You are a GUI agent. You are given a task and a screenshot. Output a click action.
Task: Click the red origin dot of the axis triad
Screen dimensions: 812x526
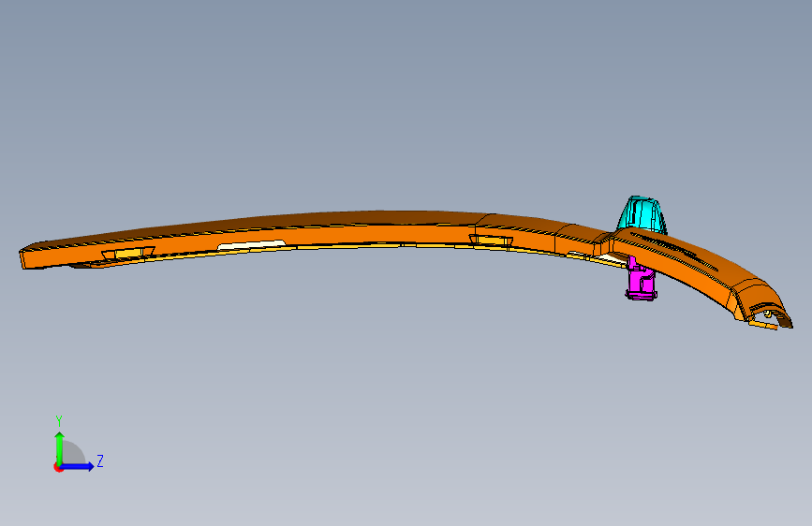point(58,468)
